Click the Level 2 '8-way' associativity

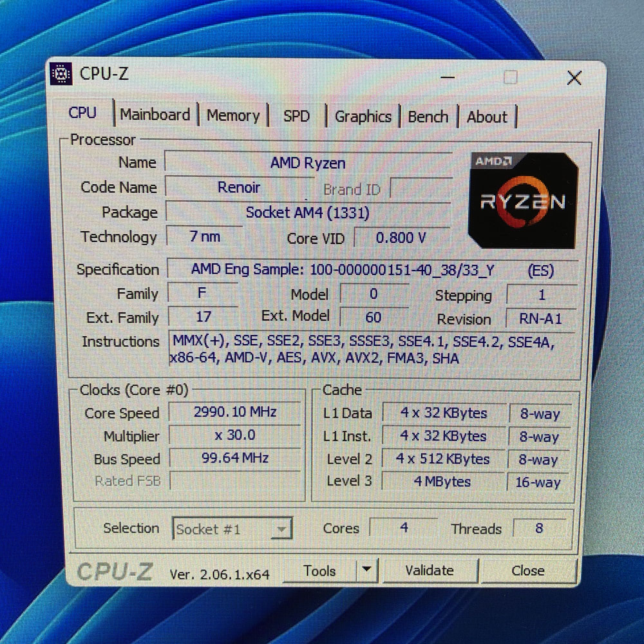(538, 460)
